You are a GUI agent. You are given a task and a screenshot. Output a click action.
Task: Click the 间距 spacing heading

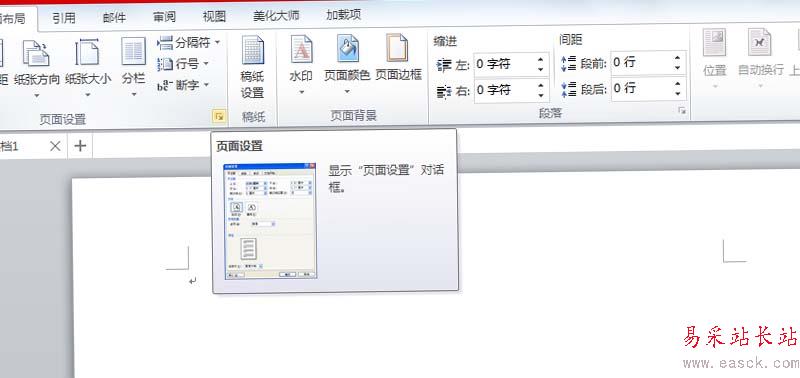click(x=570, y=39)
